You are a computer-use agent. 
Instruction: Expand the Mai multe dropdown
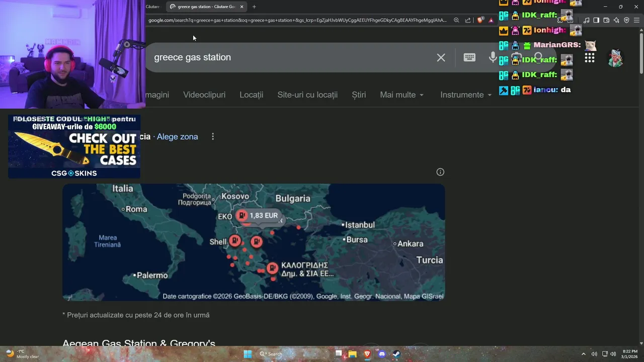[x=402, y=95]
